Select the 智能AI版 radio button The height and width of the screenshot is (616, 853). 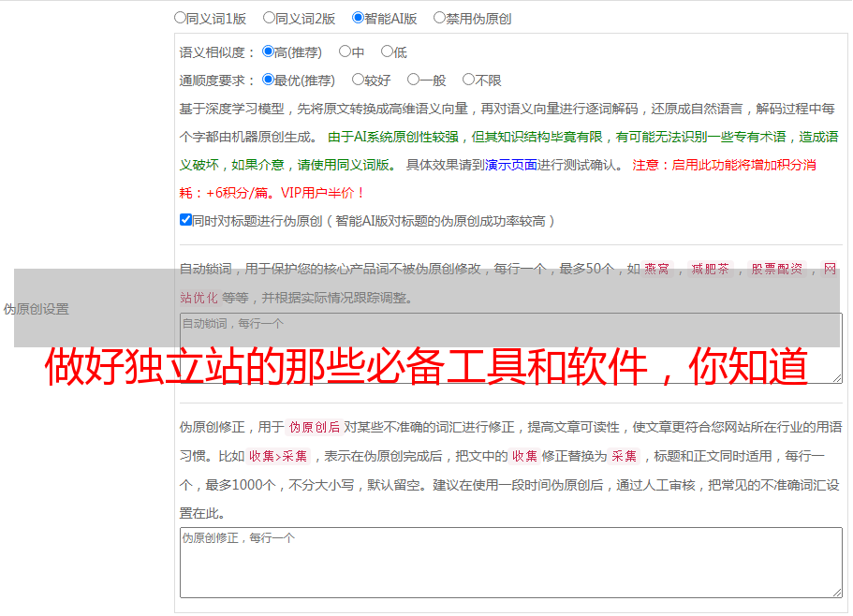[x=359, y=17]
